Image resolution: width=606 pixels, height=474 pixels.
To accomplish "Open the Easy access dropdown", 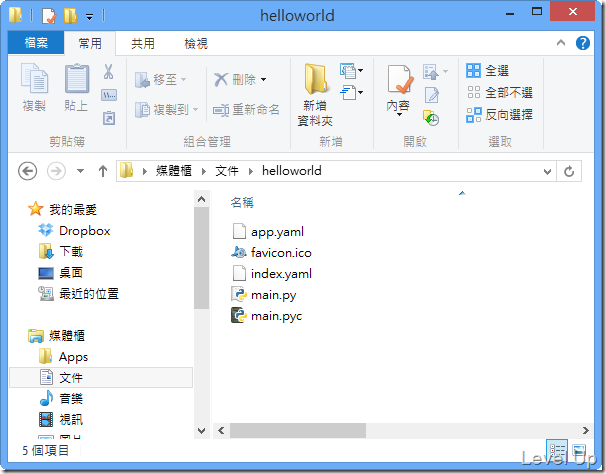I will click(351, 92).
